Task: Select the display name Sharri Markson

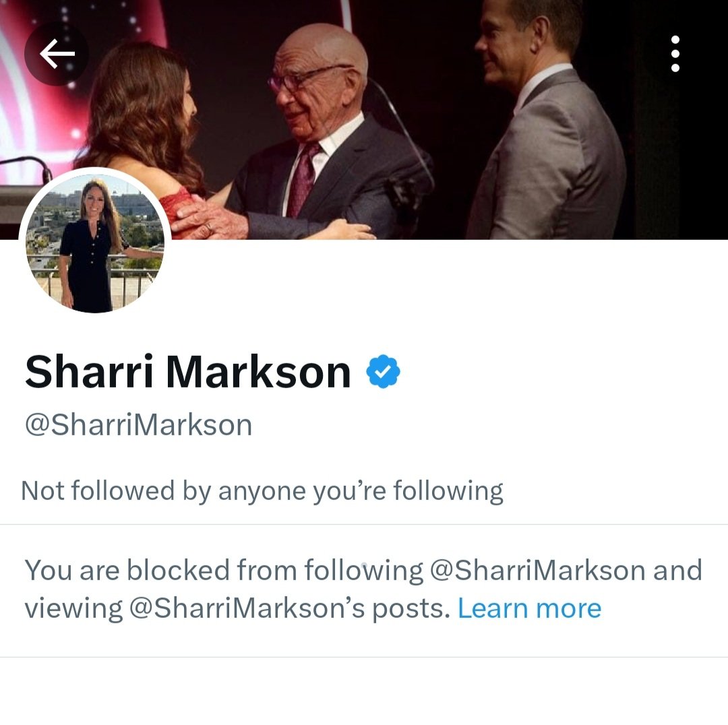Action: pos(188,371)
